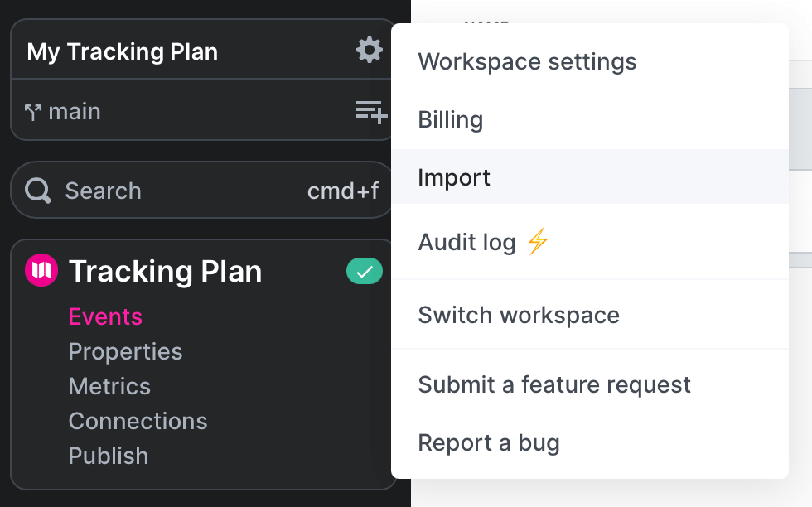Click the branch icon beside main
The height and width of the screenshot is (507, 812).
[33, 110]
